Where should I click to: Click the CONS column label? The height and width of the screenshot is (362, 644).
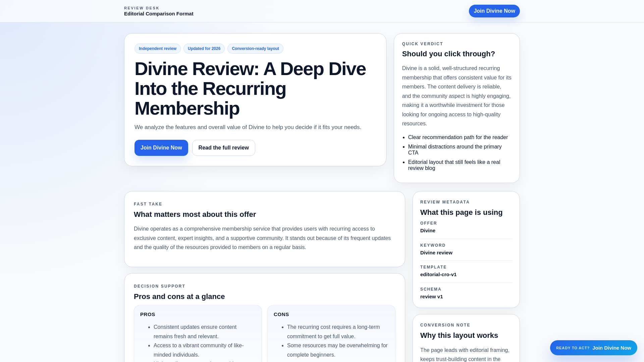(x=281, y=314)
